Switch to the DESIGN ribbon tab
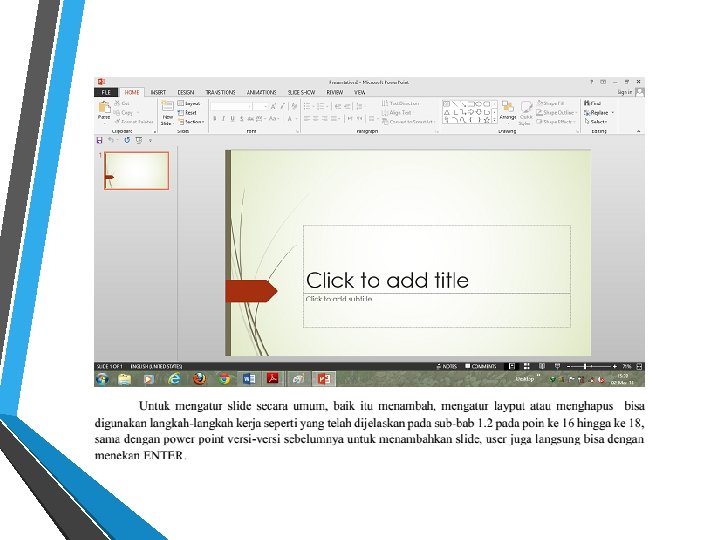Image resolution: width=720 pixels, height=540 pixels. click(186, 92)
